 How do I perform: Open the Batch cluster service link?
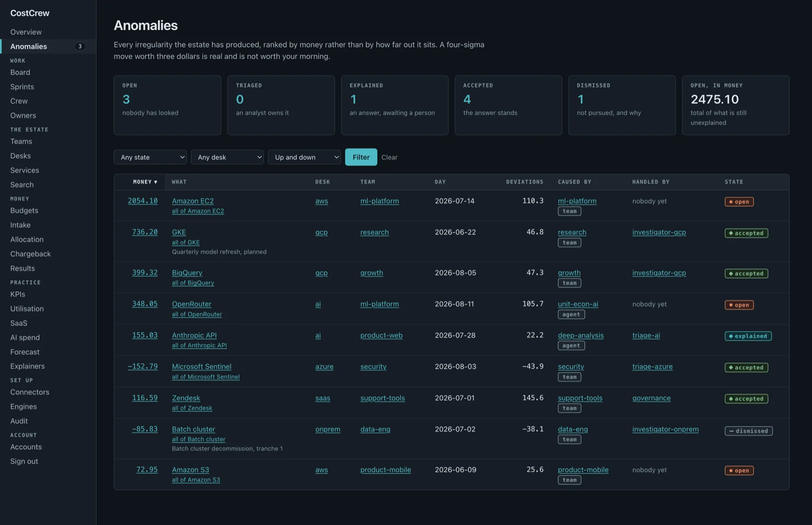pos(193,429)
